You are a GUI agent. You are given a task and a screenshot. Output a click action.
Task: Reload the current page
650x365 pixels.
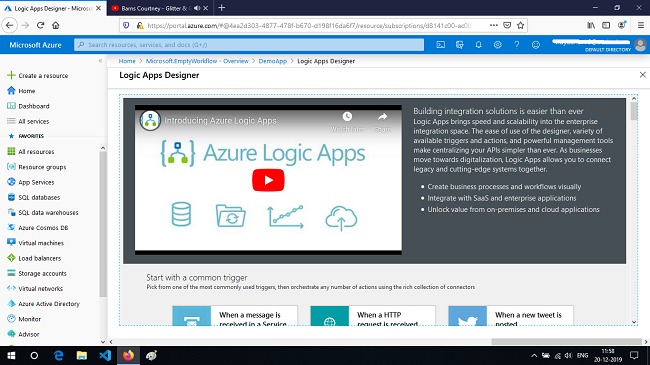tap(40, 25)
